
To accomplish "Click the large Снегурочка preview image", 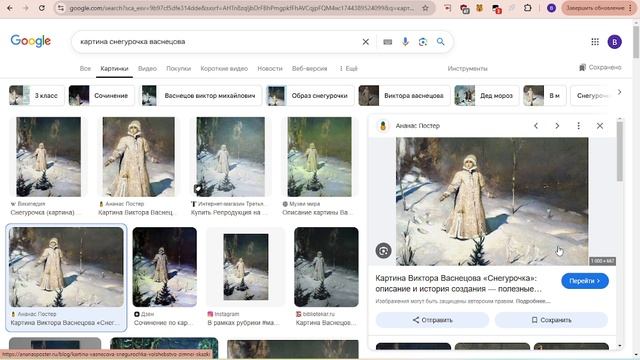I will (492, 202).
